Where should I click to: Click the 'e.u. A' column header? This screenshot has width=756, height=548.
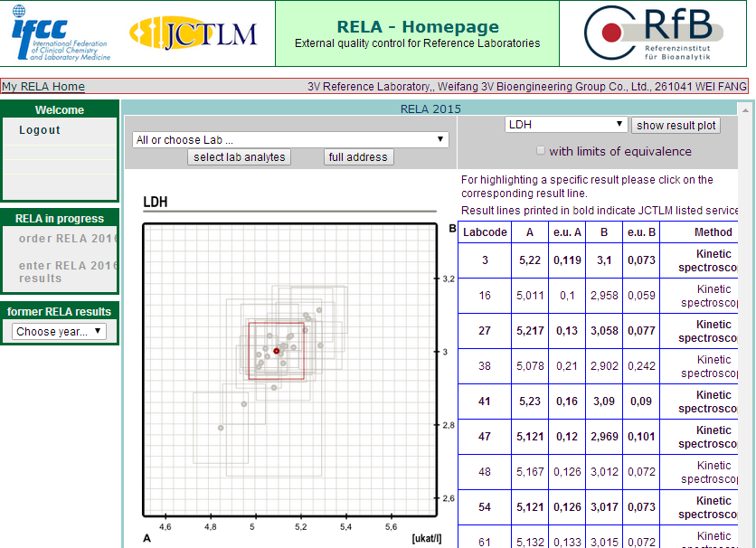[567, 232]
